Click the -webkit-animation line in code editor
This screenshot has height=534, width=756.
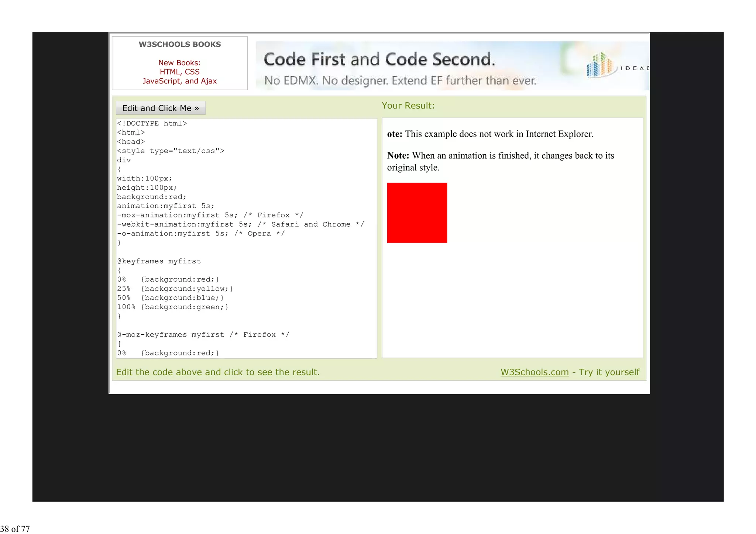[x=240, y=224]
